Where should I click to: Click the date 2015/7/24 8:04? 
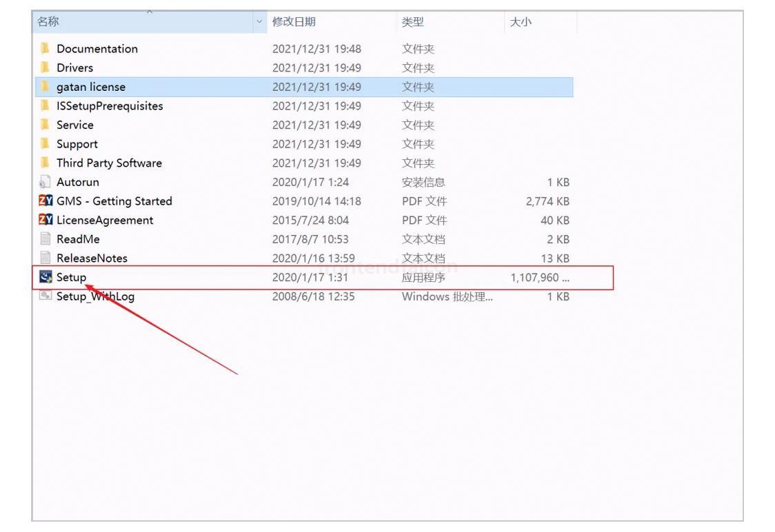310,221
